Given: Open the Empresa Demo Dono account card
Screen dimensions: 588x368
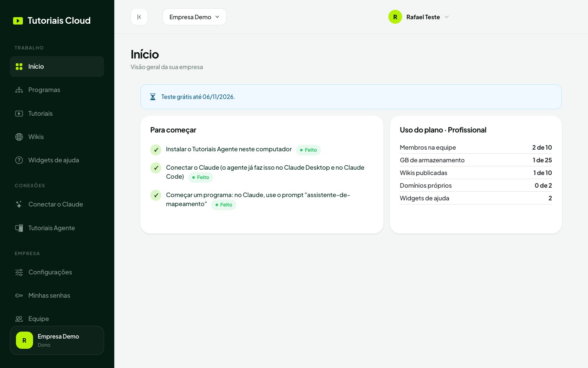Looking at the screenshot, I should point(57,340).
